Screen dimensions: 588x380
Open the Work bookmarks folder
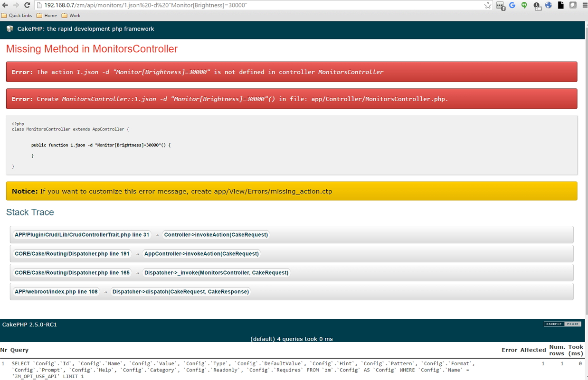[x=71, y=16]
